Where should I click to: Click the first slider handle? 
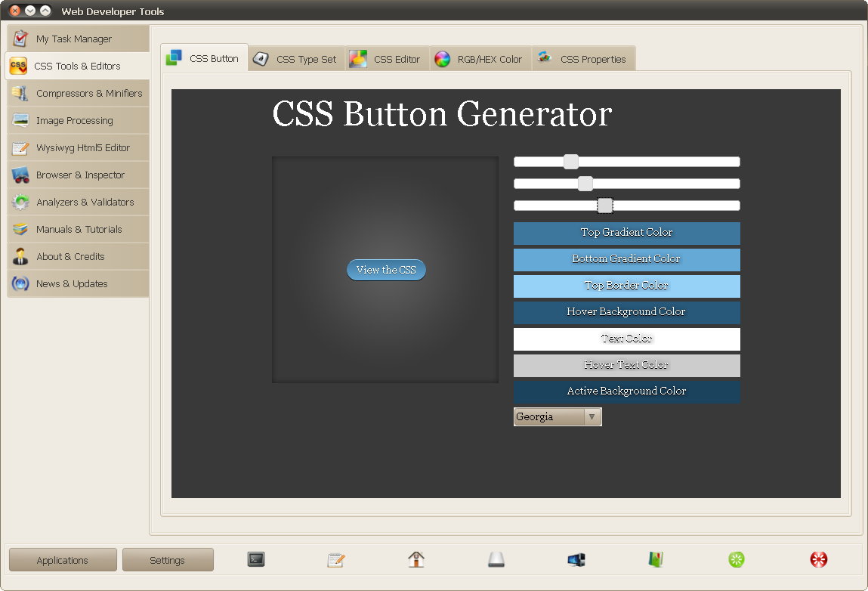point(570,162)
